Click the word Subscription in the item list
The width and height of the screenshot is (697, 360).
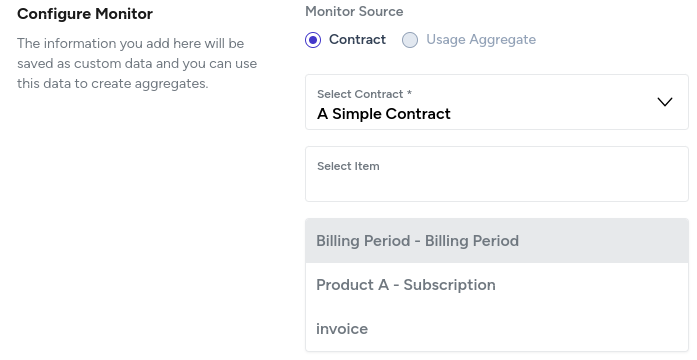coord(449,285)
